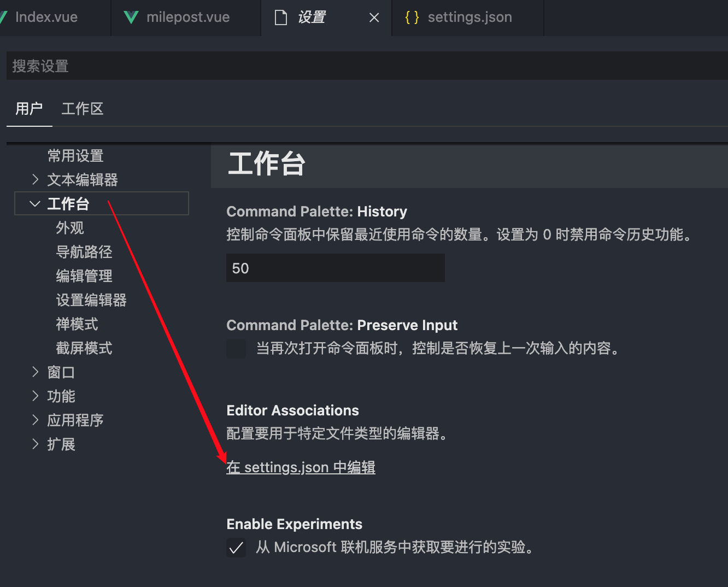The image size is (728, 587).
Task: Expand the 功能 settings section
Action: (61, 396)
